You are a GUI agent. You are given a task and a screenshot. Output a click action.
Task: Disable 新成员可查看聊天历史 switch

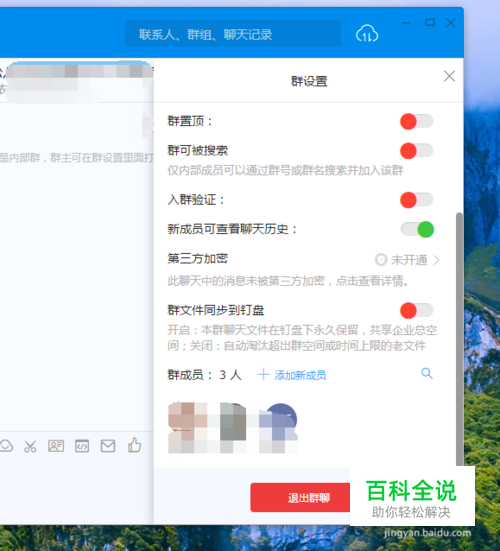pyautogui.click(x=417, y=229)
